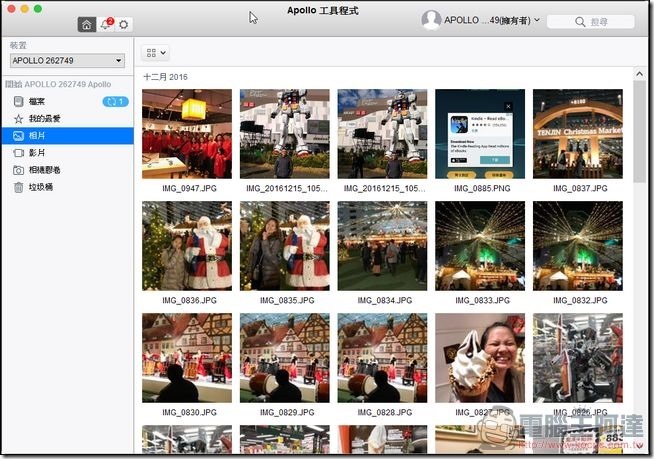Minimize the window with yellow button
Screen dimensions: 654x459
click(x=25, y=9)
